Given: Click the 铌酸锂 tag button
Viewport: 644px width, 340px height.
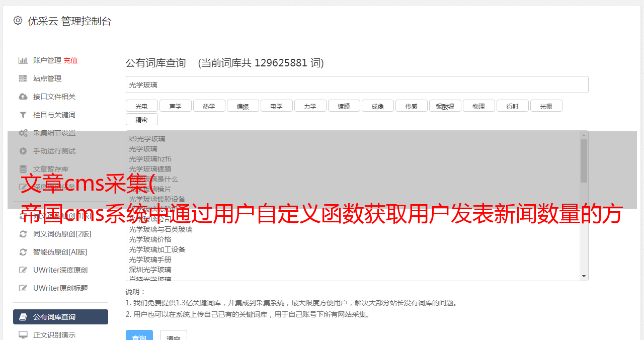Looking at the screenshot, I should coord(445,106).
